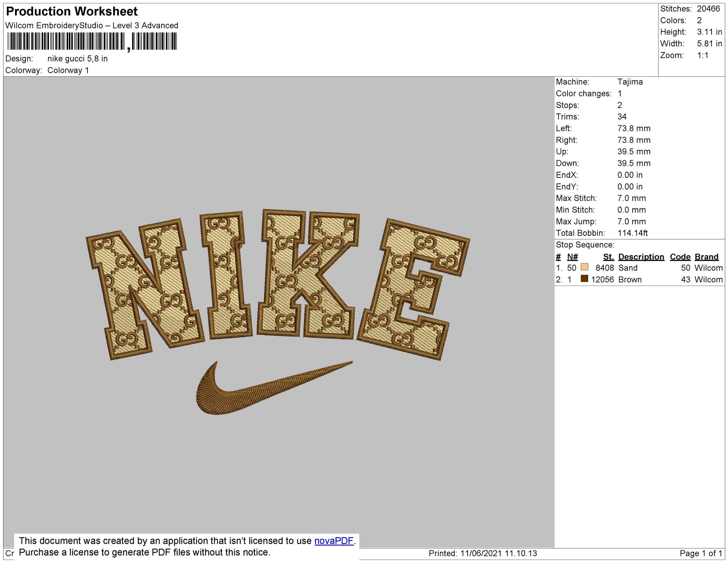Click the Trims value 34

click(622, 117)
